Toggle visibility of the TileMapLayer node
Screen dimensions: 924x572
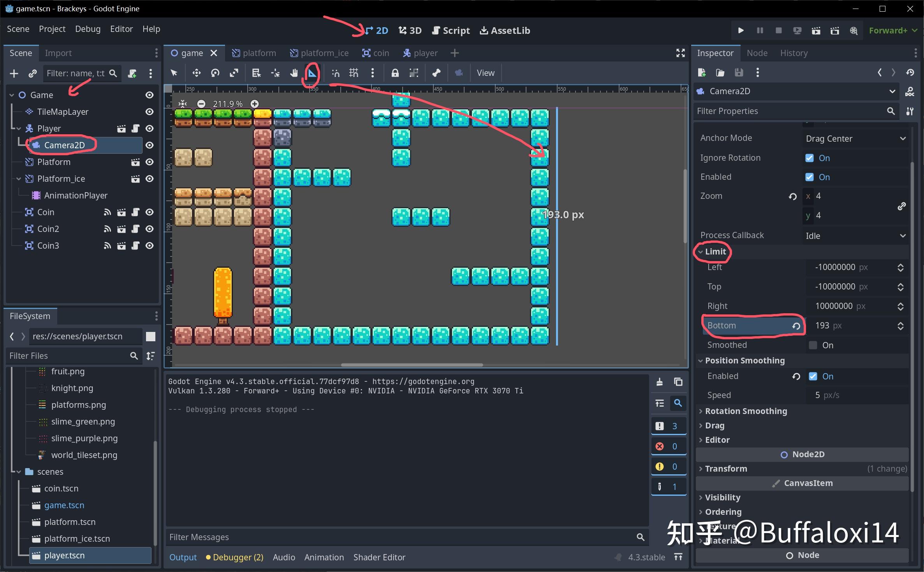149,112
